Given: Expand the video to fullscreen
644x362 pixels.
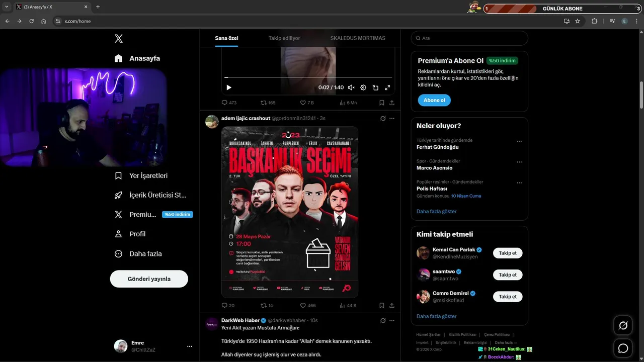Looking at the screenshot, I should (x=387, y=87).
